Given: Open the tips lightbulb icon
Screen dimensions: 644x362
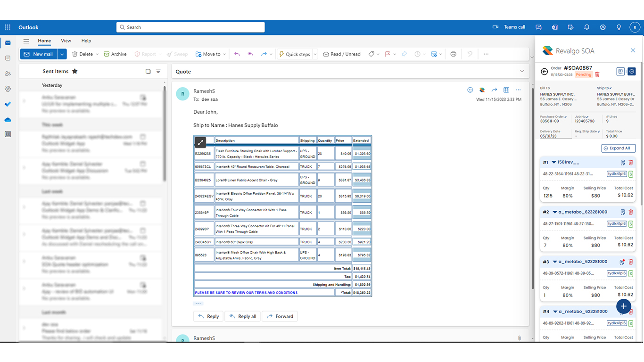Looking at the screenshot, I should (619, 27).
